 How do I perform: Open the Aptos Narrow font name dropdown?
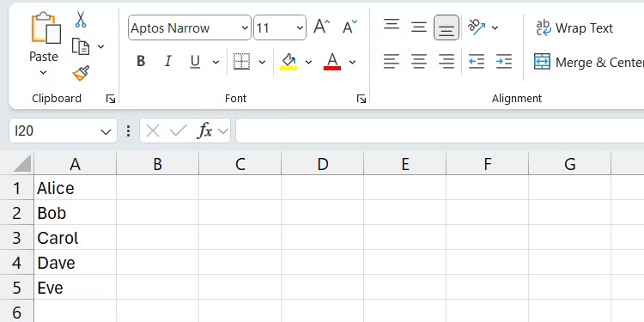point(246,28)
